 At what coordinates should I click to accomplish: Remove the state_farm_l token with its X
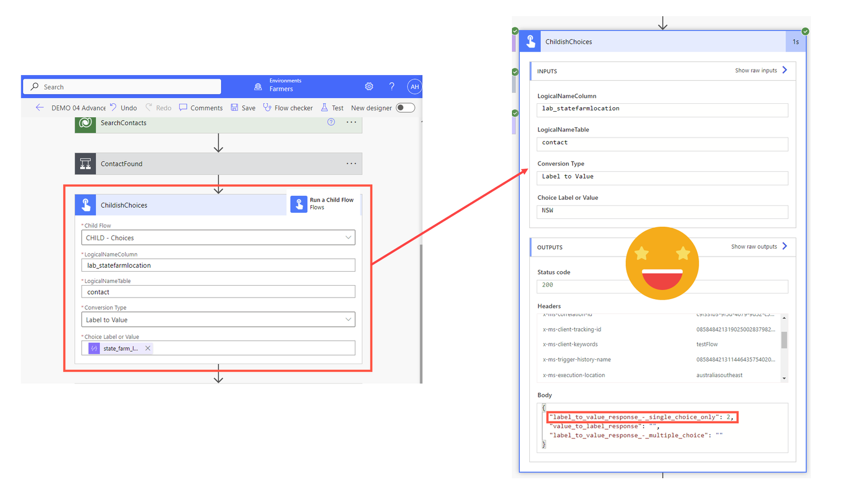pos(148,348)
